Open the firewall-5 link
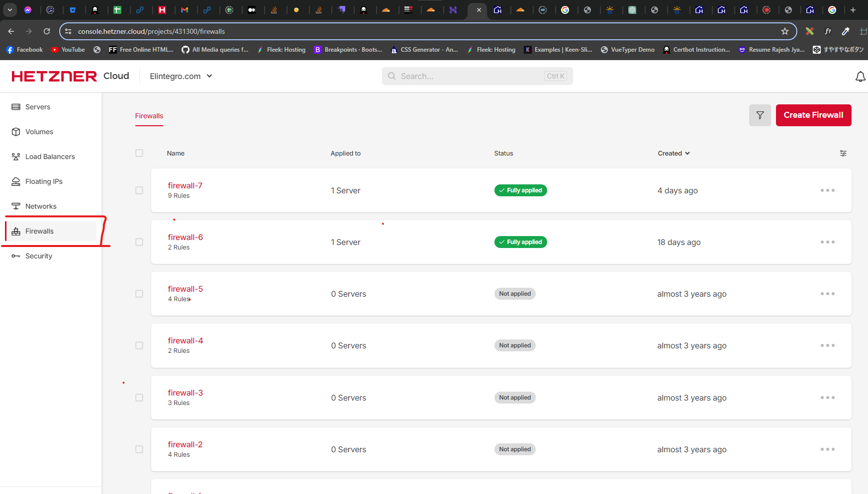Viewport: 868px width, 494px height. pos(185,289)
